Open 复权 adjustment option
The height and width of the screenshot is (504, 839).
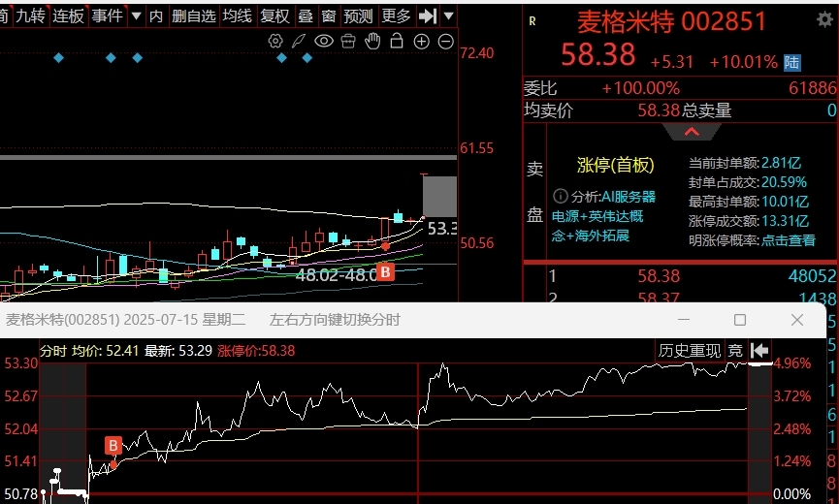tap(275, 16)
